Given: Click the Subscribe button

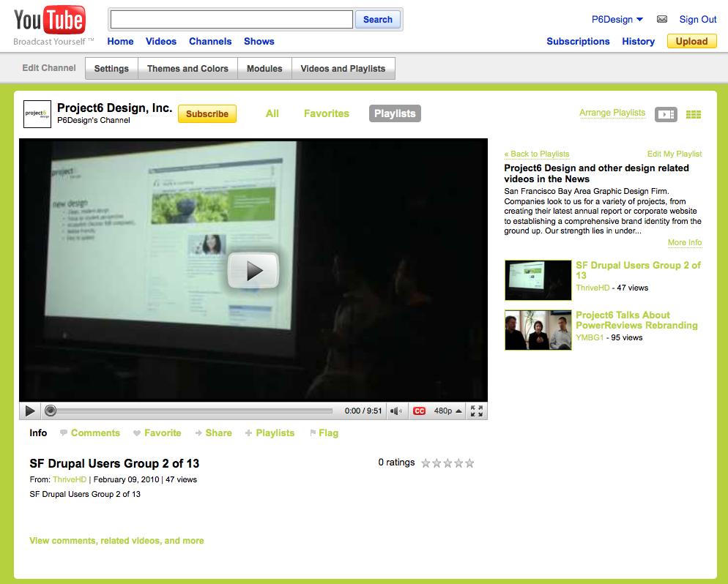Looking at the screenshot, I should (207, 113).
